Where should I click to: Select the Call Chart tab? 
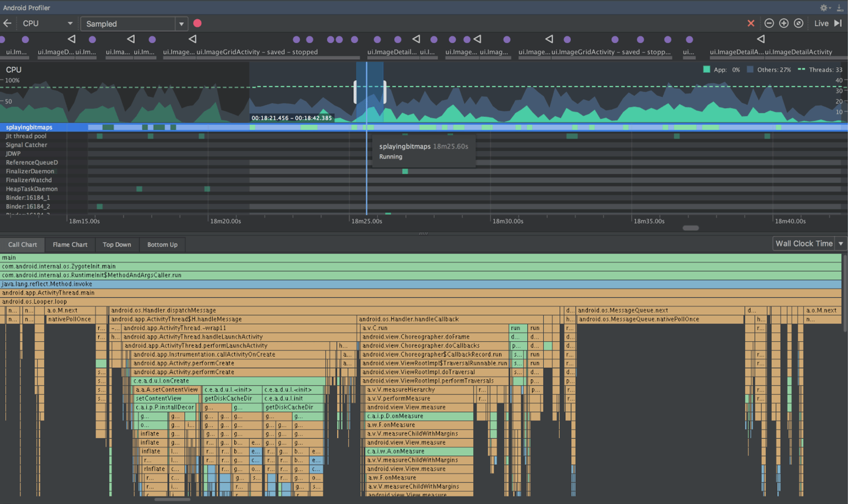pos(22,245)
